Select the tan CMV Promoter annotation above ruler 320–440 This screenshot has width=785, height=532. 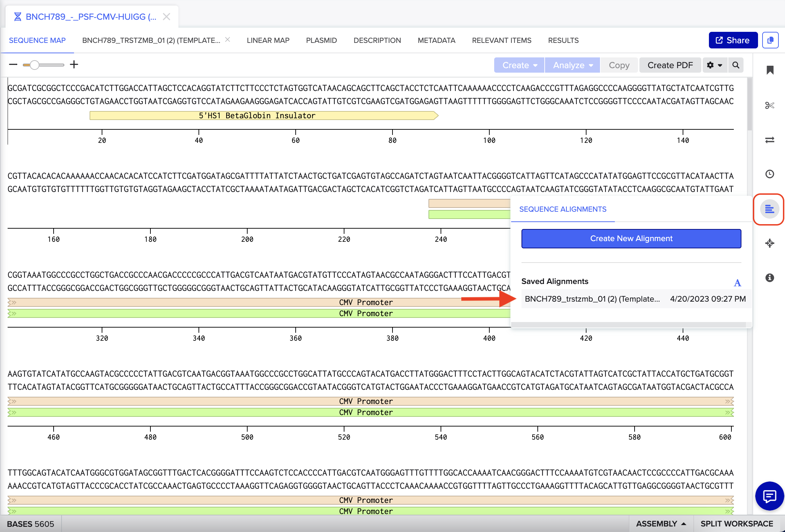[x=259, y=302]
